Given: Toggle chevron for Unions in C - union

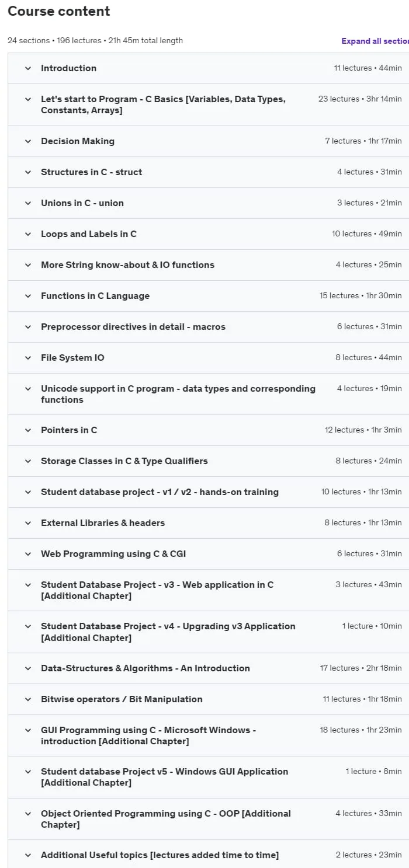Looking at the screenshot, I should [x=27, y=203].
